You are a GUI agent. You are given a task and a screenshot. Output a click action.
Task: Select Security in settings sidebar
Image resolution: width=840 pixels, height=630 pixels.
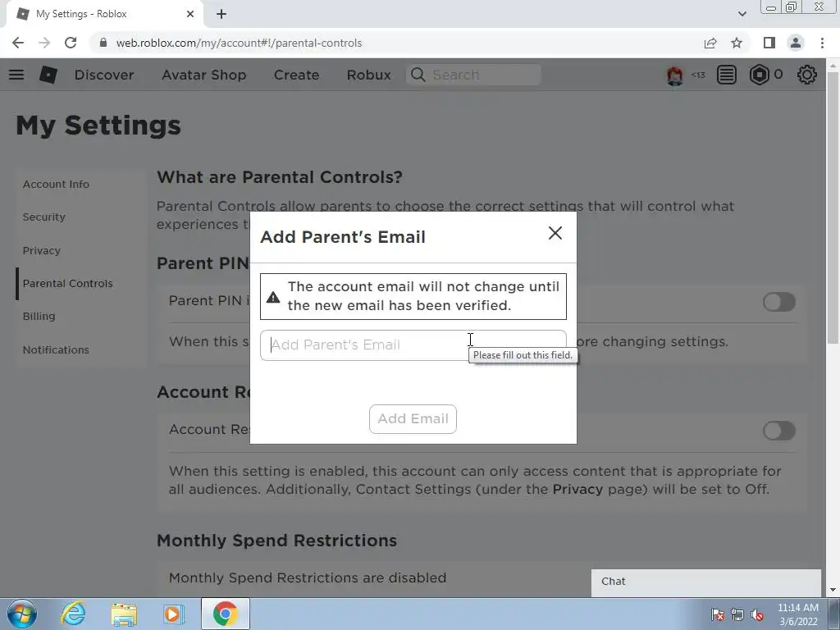click(44, 217)
